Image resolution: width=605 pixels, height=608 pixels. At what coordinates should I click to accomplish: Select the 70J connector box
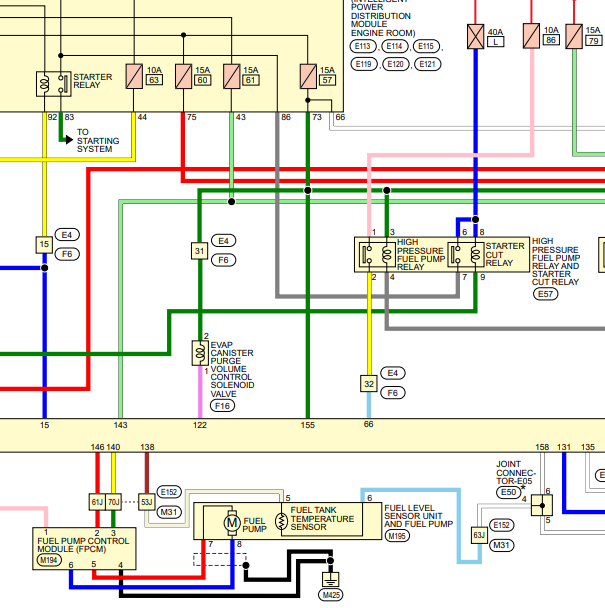114,502
